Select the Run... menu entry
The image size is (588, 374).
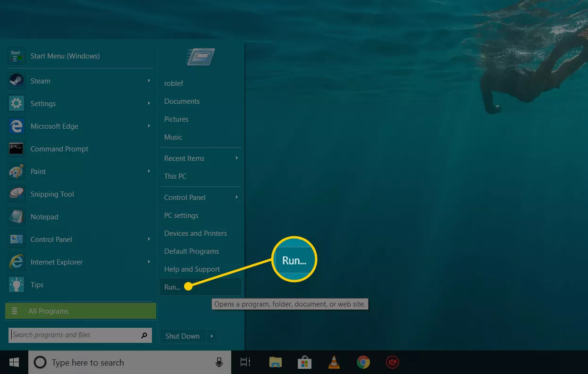click(x=201, y=287)
